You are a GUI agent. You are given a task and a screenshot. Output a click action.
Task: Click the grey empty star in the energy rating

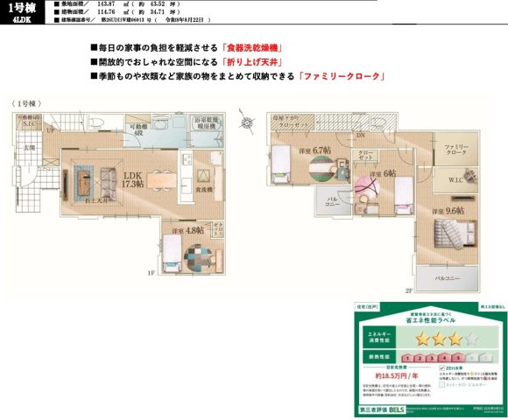point(471,339)
